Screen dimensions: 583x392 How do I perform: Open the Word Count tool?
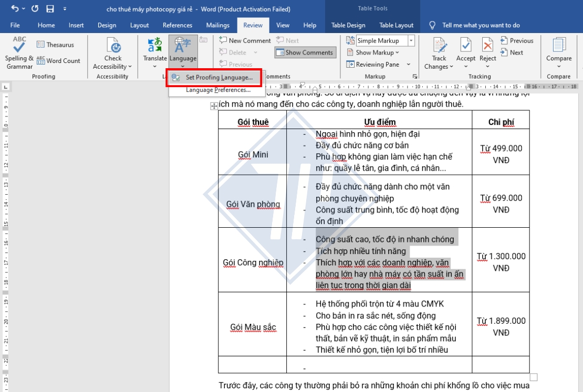58,60
